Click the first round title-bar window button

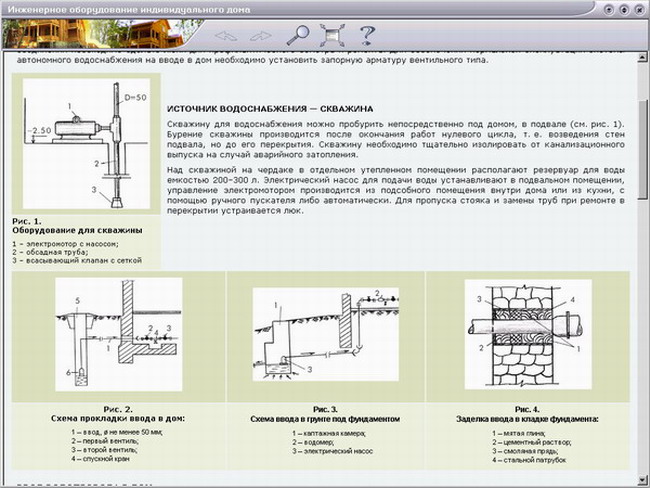click(609, 10)
